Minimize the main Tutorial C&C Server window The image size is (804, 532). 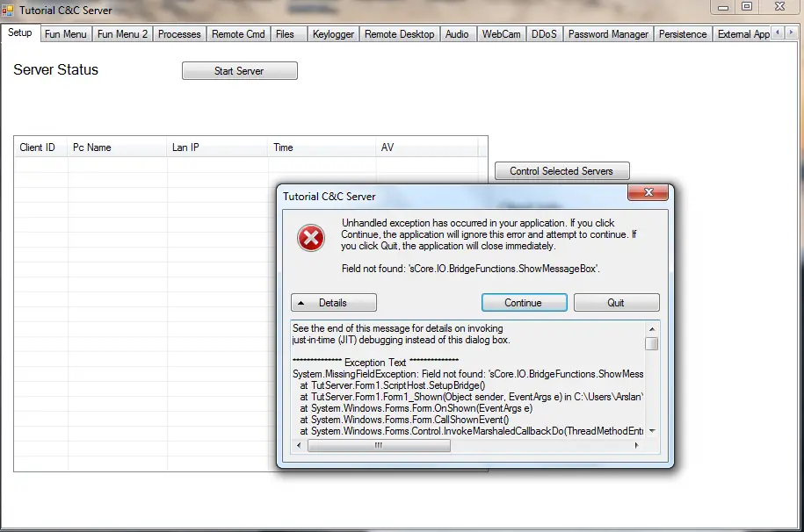click(x=723, y=7)
